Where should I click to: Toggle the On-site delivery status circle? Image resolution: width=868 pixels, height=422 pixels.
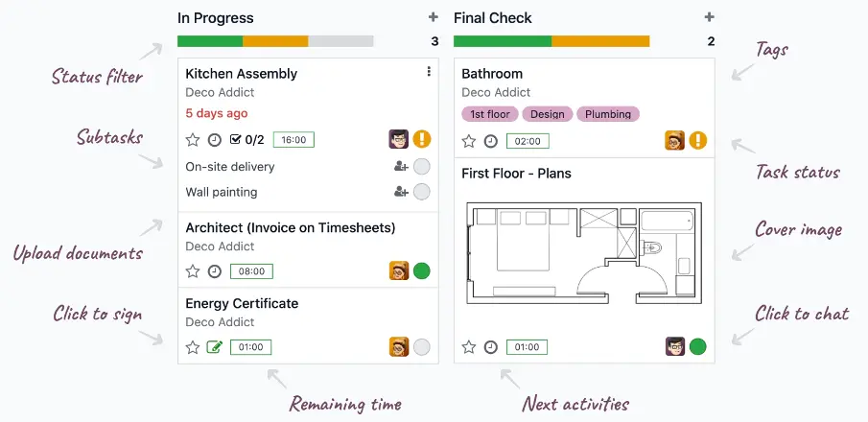pos(422,166)
